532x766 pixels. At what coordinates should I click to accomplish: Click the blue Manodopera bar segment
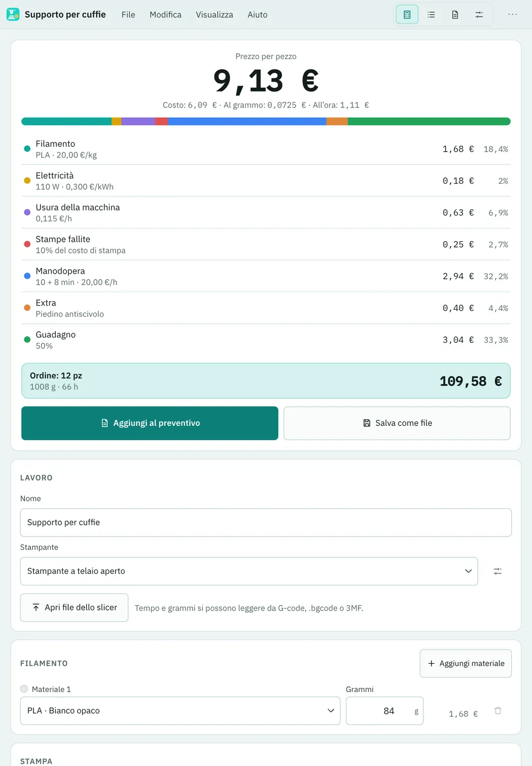pyautogui.click(x=247, y=121)
